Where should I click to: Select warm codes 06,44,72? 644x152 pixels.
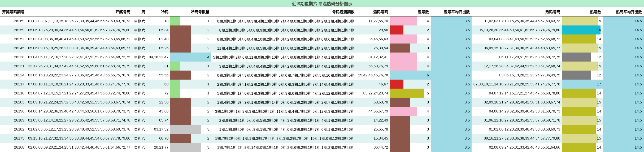[381, 147]
